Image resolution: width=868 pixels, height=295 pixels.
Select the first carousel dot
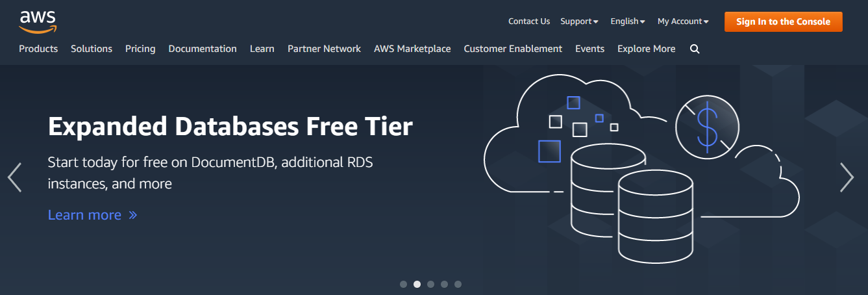[x=403, y=284]
